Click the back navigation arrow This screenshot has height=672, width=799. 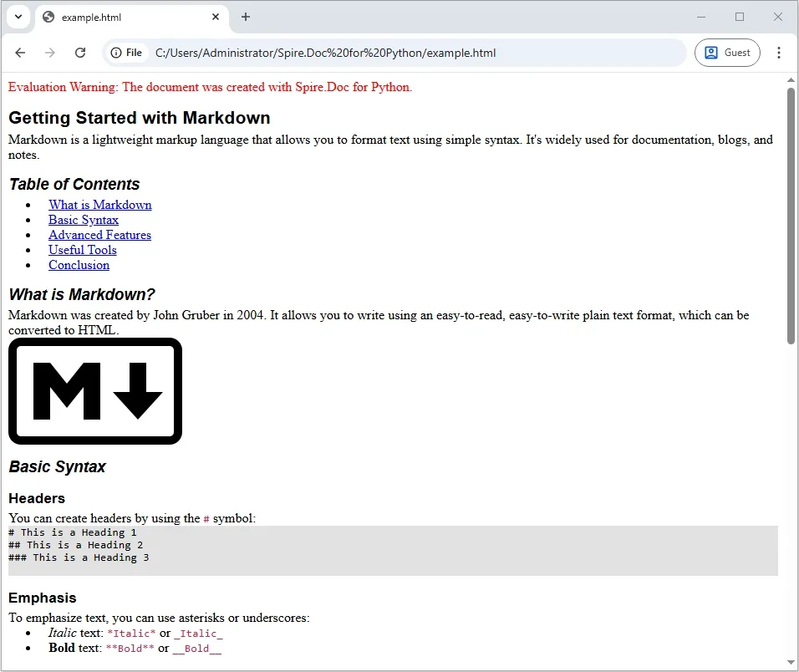pyautogui.click(x=20, y=53)
